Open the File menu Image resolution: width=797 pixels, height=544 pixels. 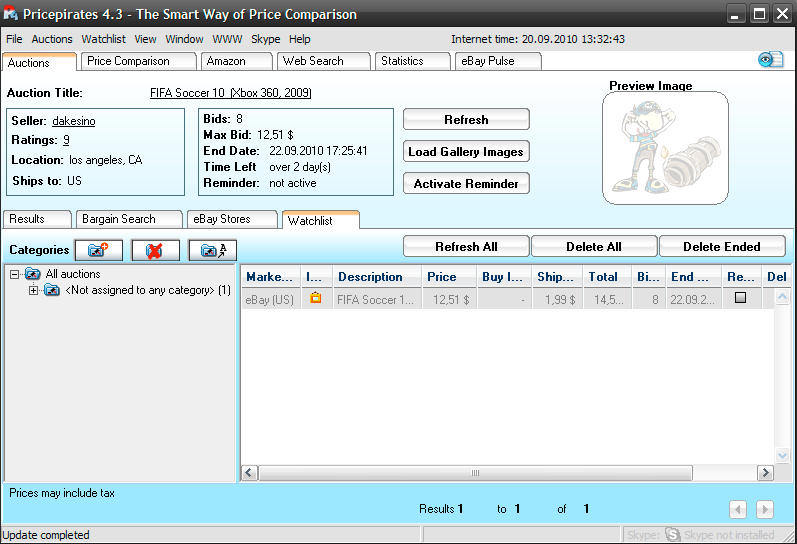(x=14, y=39)
